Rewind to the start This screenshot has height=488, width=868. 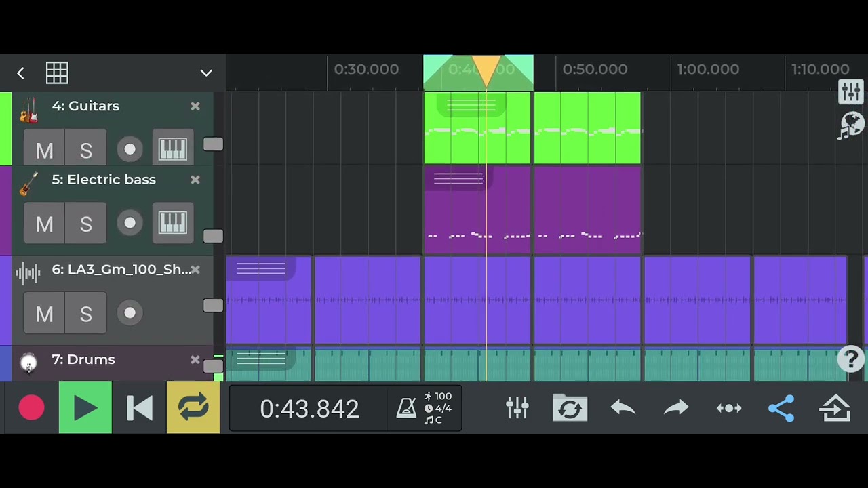[140, 408]
